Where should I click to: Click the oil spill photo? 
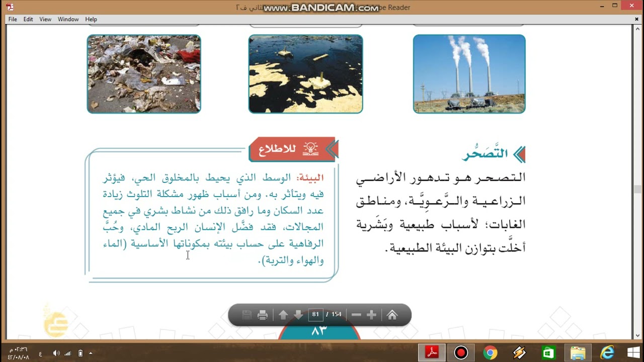(306, 74)
